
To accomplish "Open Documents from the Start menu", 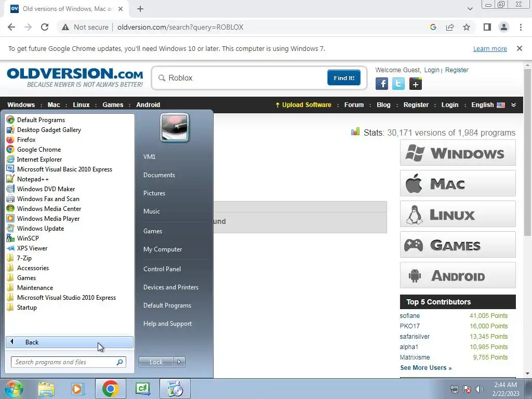I will 159,175.
